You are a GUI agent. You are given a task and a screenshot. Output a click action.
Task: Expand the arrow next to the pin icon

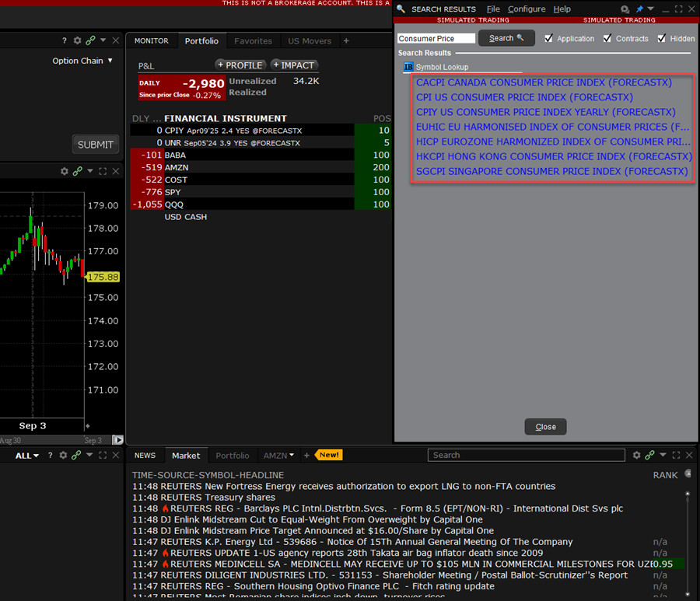(x=650, y=9)
